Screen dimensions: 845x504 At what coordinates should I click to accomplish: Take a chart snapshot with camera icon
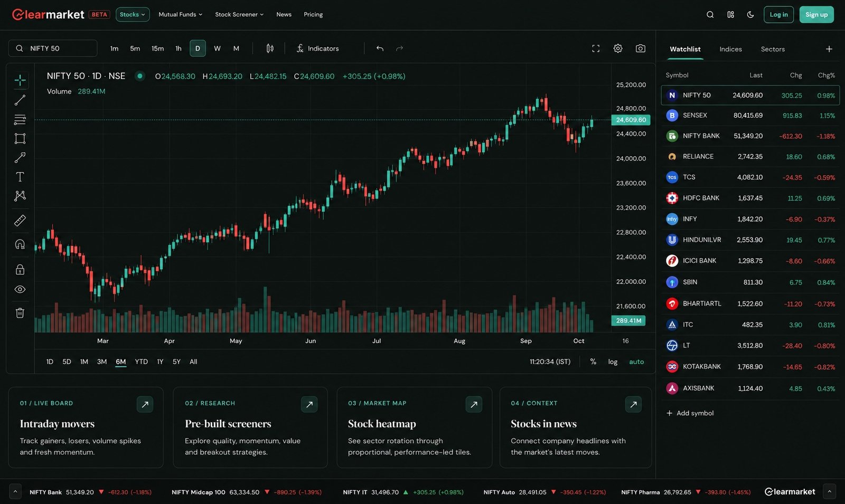(641, 49)
